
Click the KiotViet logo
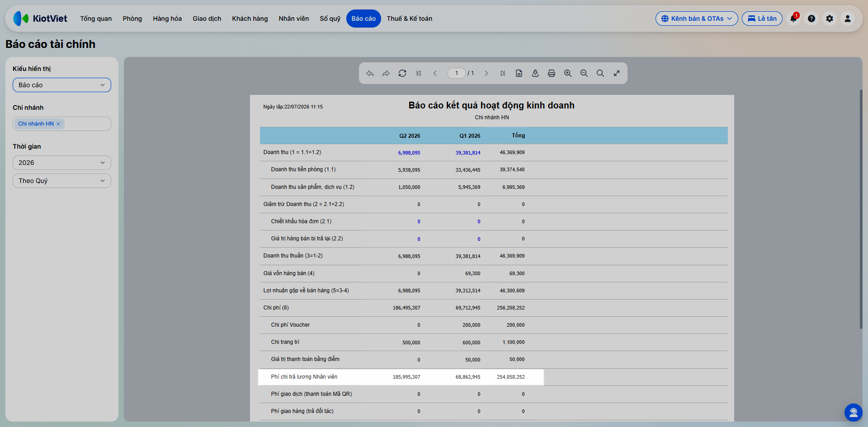coord(40,19)
